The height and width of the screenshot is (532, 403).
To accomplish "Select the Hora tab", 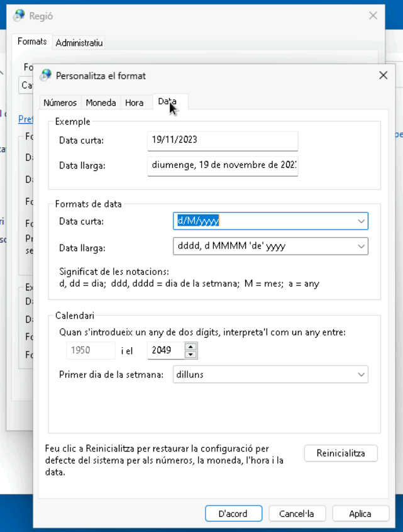I will click(x=134, y=103).
